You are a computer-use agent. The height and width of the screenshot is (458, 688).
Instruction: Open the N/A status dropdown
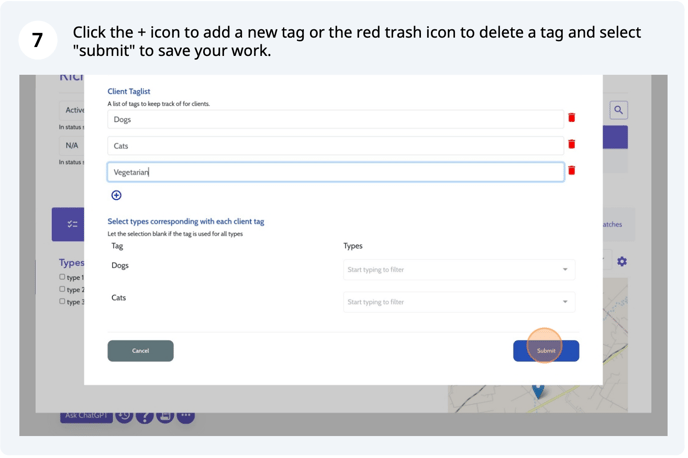point(72,145)
